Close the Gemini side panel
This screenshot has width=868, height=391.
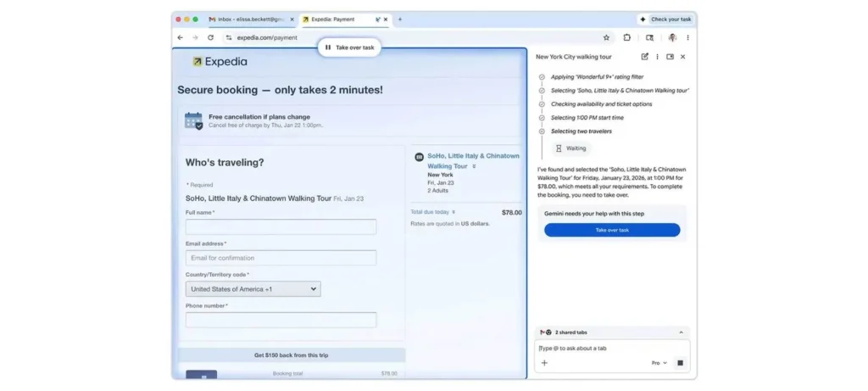pyautogui.click(x=682, y=57)
